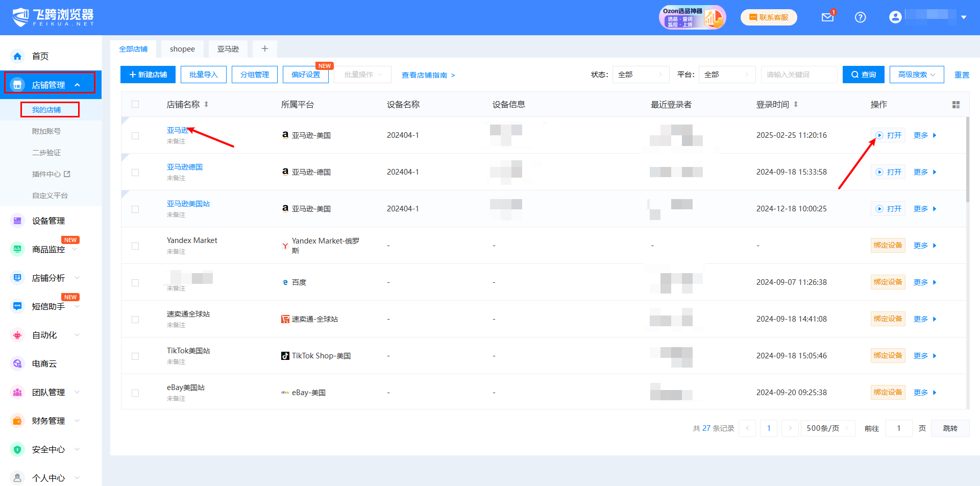This screenshot has height=486, width=980.
Task: Click the home icon in sidebar
Action: click(18, 56)
